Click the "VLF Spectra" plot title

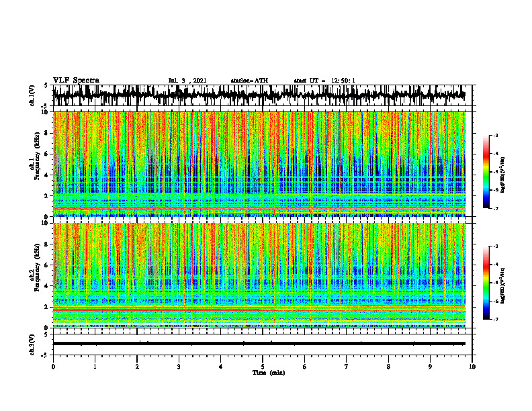tap(76, 81)
